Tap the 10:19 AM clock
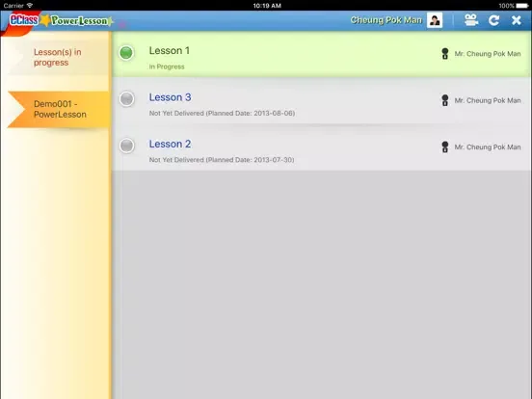 coord(267,6)
